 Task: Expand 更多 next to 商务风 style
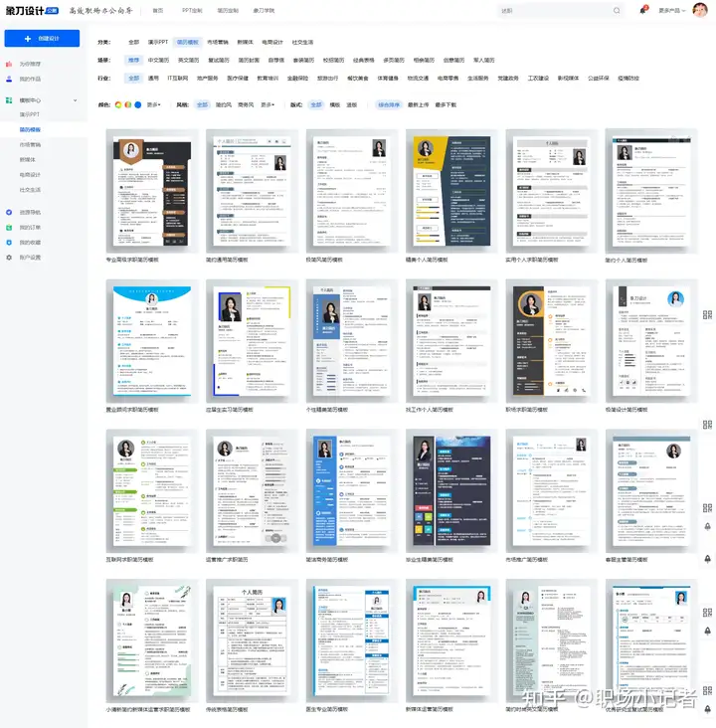pyautogui.click(x=267, y=105)
